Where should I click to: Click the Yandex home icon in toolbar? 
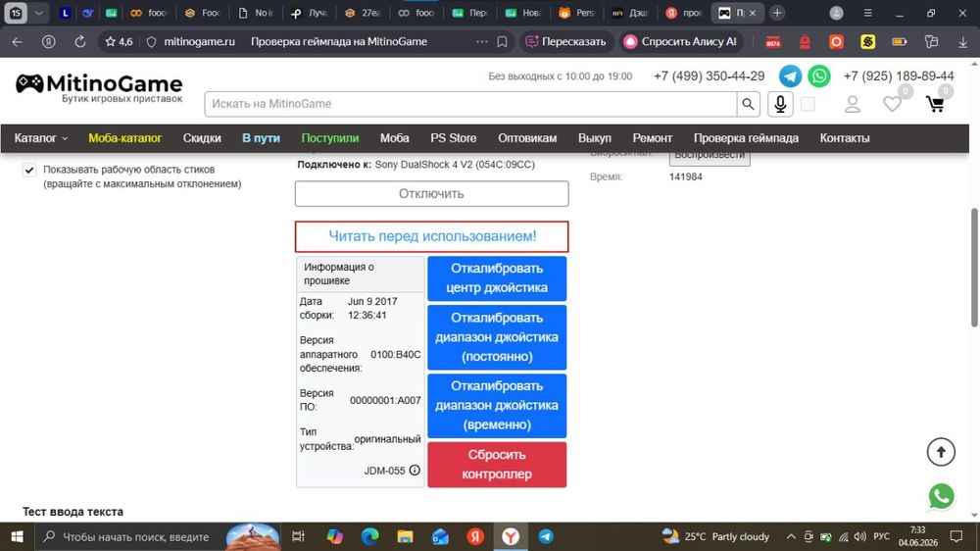[48, 42]
